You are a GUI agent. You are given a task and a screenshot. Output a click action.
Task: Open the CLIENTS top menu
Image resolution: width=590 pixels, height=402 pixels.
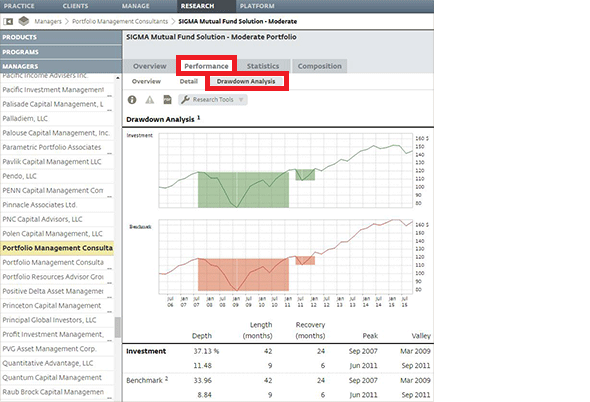[x=75, y=6]
